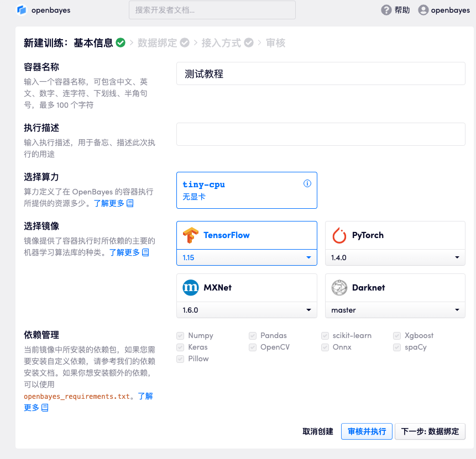
Task: Click the tiny-cpu info icon
Action: 307,184
